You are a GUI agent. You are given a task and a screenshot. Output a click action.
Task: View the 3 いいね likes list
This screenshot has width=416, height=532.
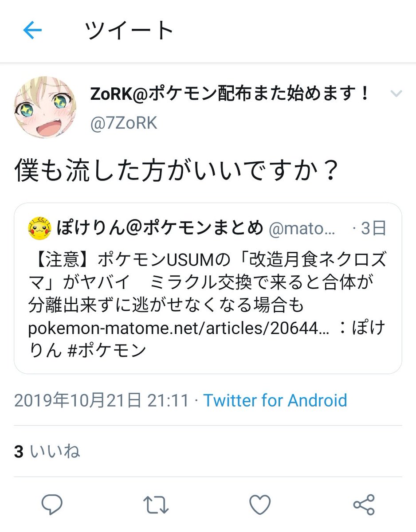point(47,451)
